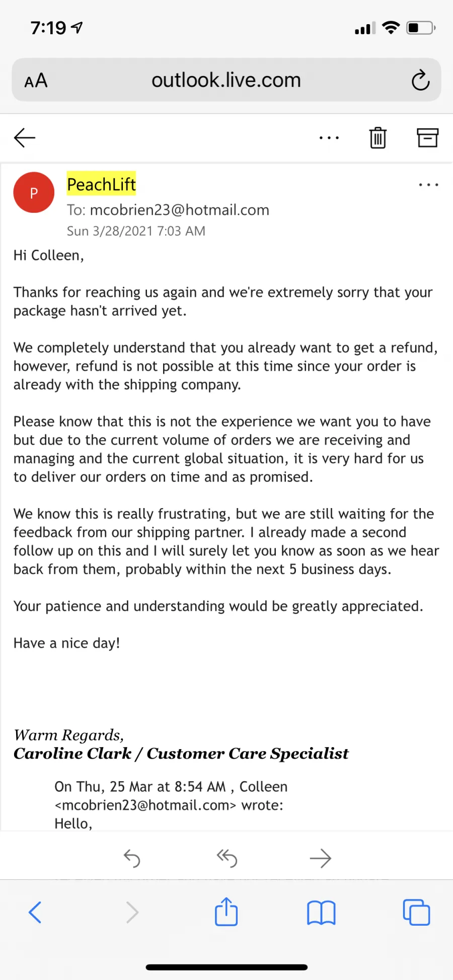This screenshot has width=453, height=980.
Task: Tap Safari's forward chevron button
Action: pos(132,912)
